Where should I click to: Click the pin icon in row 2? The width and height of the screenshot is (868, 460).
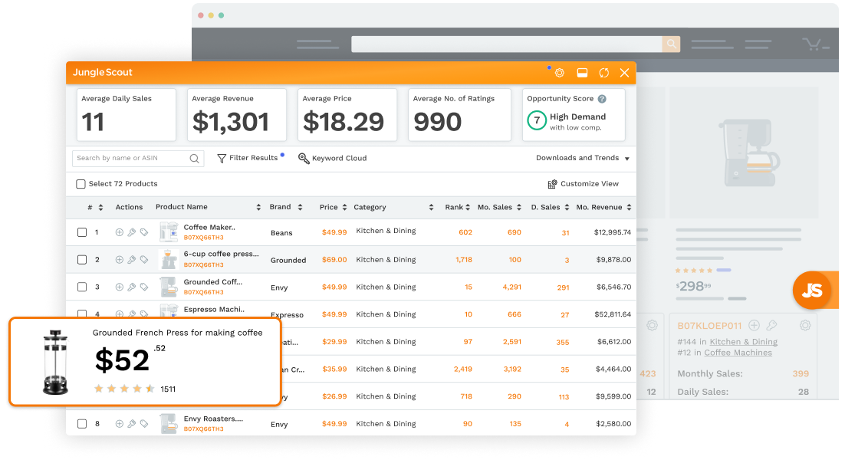pyautogui.click(x=132, y=260)
